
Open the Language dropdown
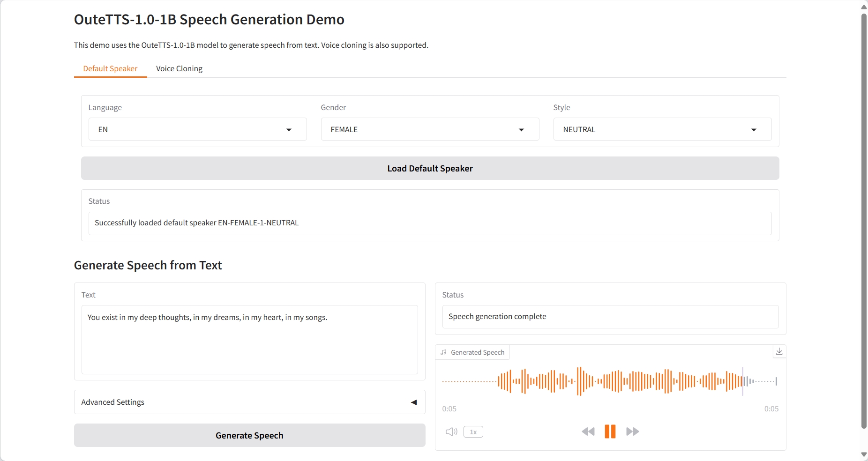tap(197, 129)
